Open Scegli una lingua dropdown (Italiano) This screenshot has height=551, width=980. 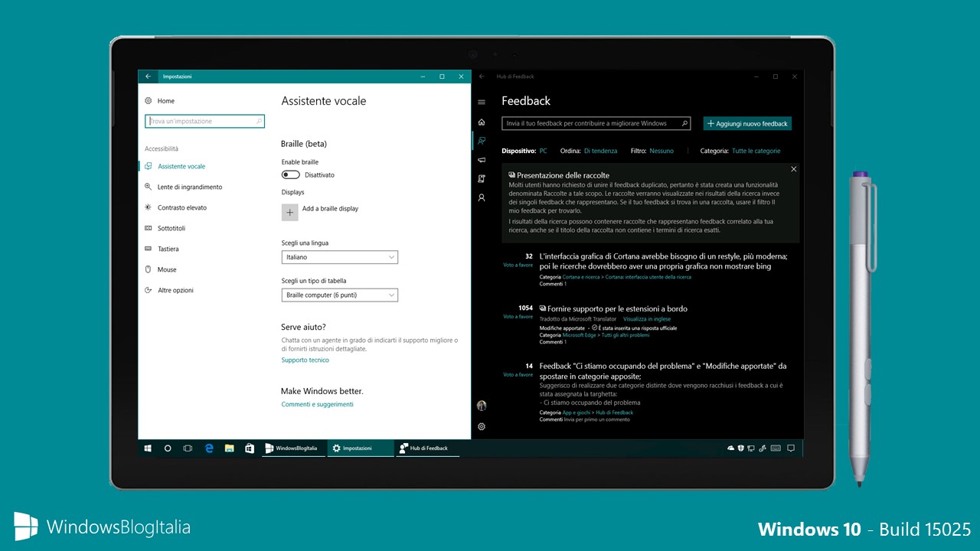pyautogui.click(x=339, y=258)
